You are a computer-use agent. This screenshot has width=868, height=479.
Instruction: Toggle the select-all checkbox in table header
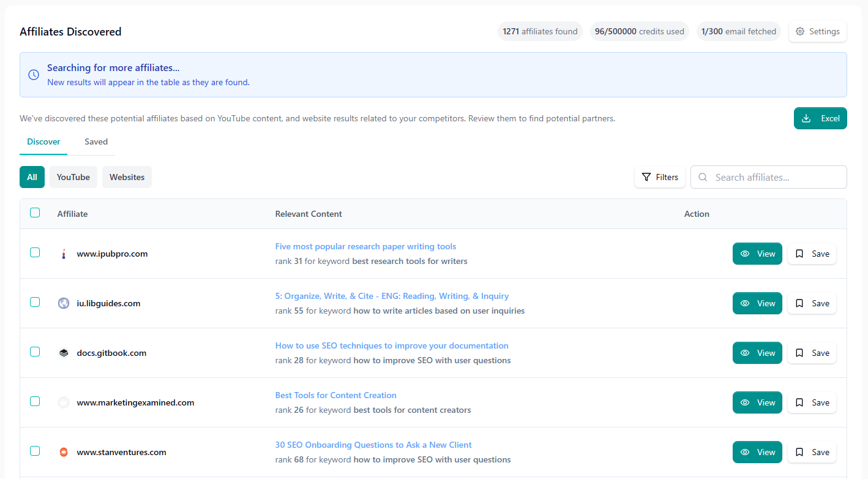click(35, 213)
